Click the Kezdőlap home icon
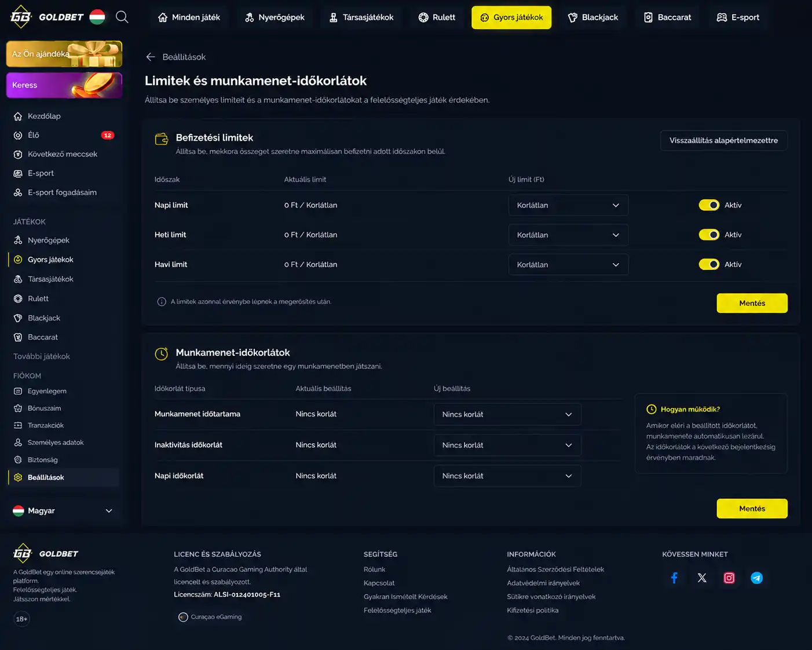Image resolution: width=812 pixels, height=650 pixels. [x=18, y=116]
